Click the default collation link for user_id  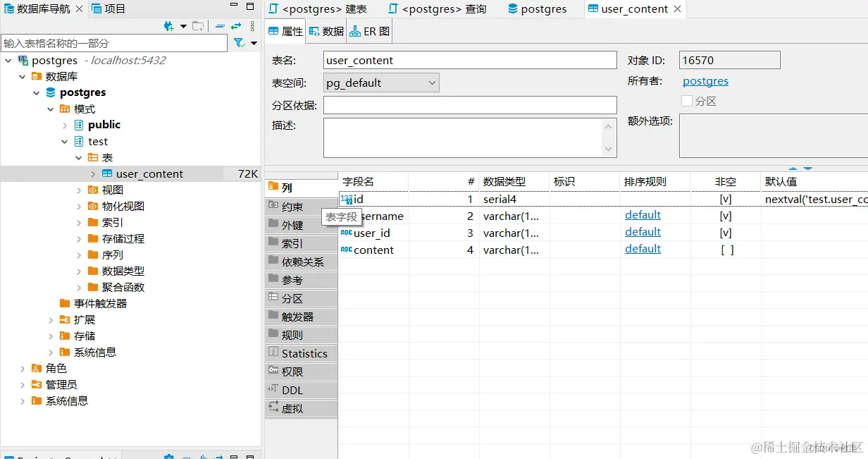point(643,232)
